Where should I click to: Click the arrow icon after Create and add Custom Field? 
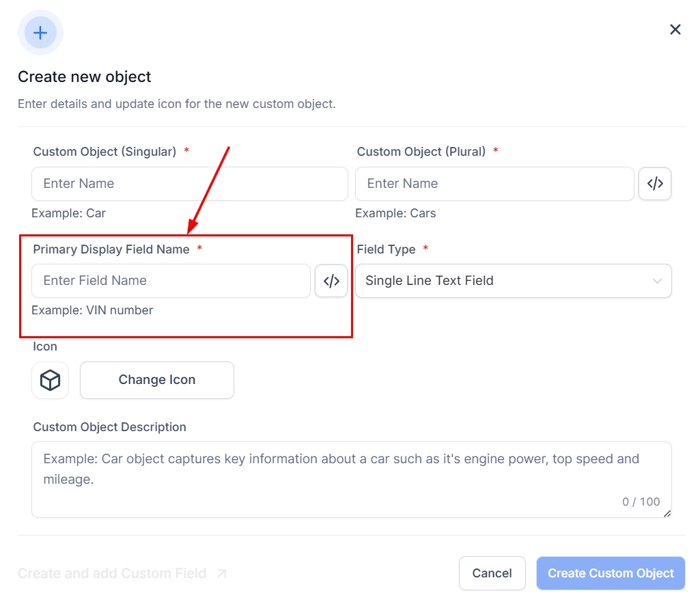click(221, 574)
